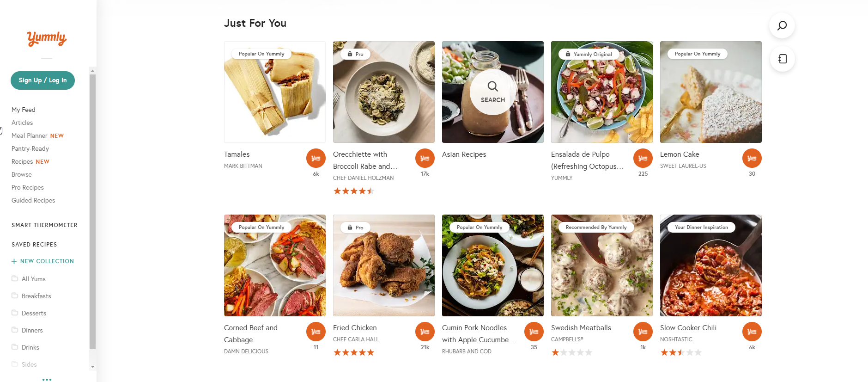Open Guided Recipes from sidebar
This screenshot has height=382, width=868.
pyautogui.click(x=33, y=200)
